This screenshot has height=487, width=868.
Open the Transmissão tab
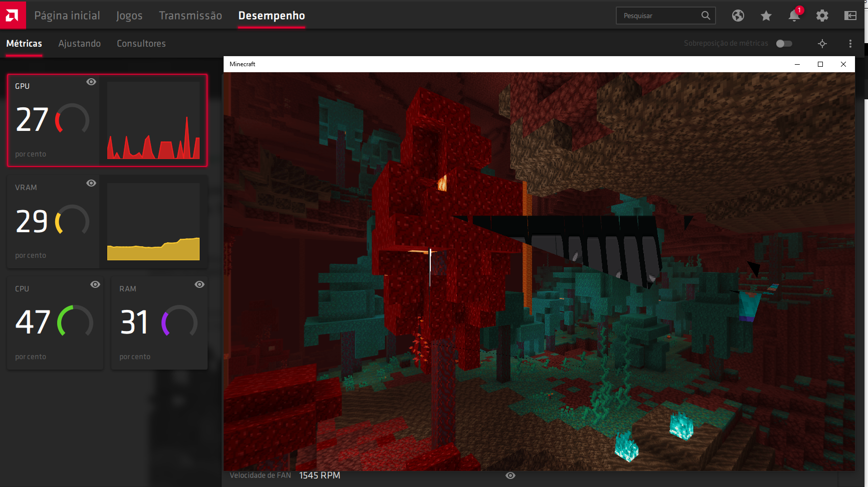coord(191,16)
